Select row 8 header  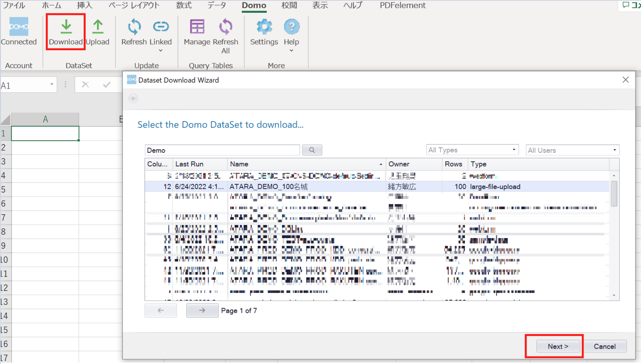[x=5, y=231]
